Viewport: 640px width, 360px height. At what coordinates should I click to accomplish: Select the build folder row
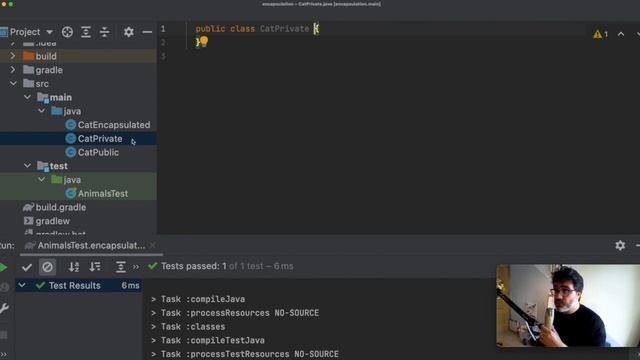coord(78,56)
